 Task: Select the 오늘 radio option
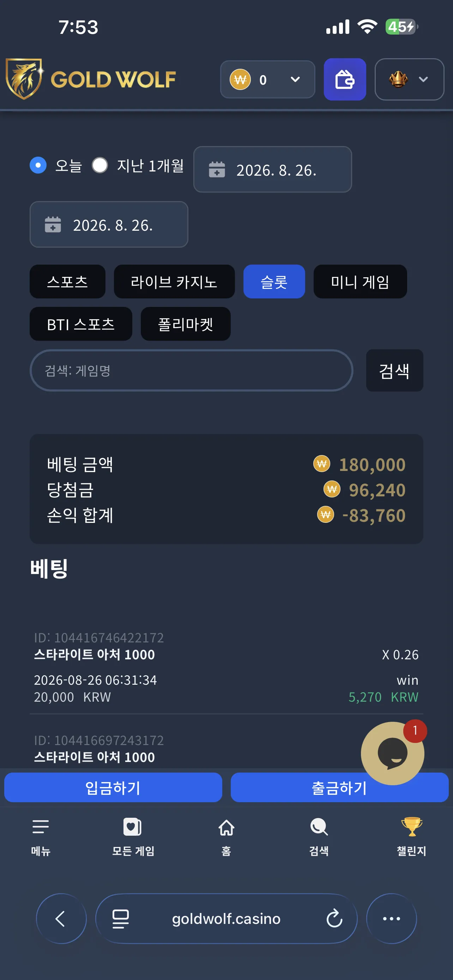(x=38, y=165)
